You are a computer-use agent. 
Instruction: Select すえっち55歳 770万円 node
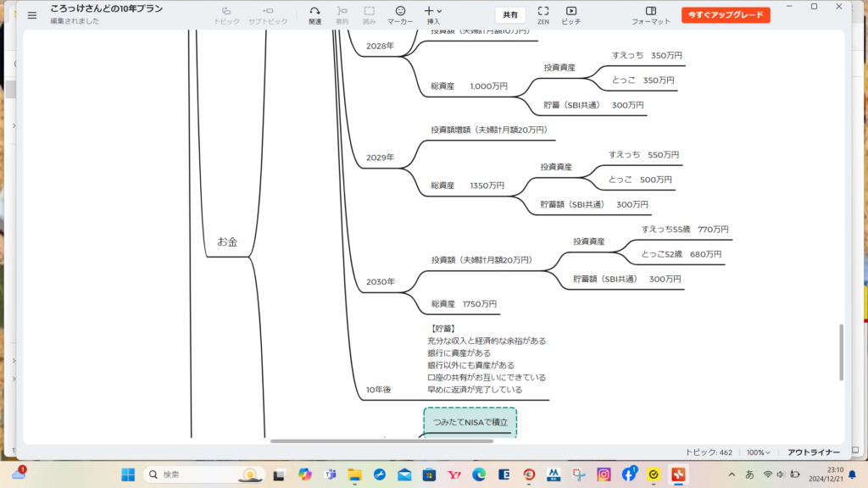pyautogui.click(x=685, y=229)
